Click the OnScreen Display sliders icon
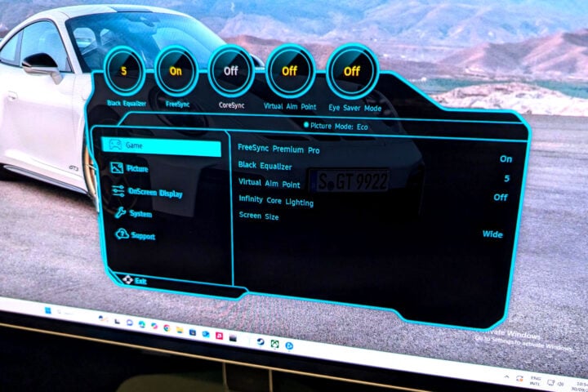Viewport: 588px width, 392px height. 118,191
